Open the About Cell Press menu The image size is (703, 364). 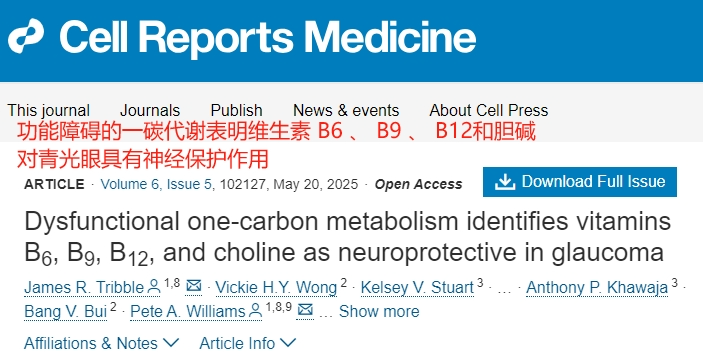pos(489,110)
